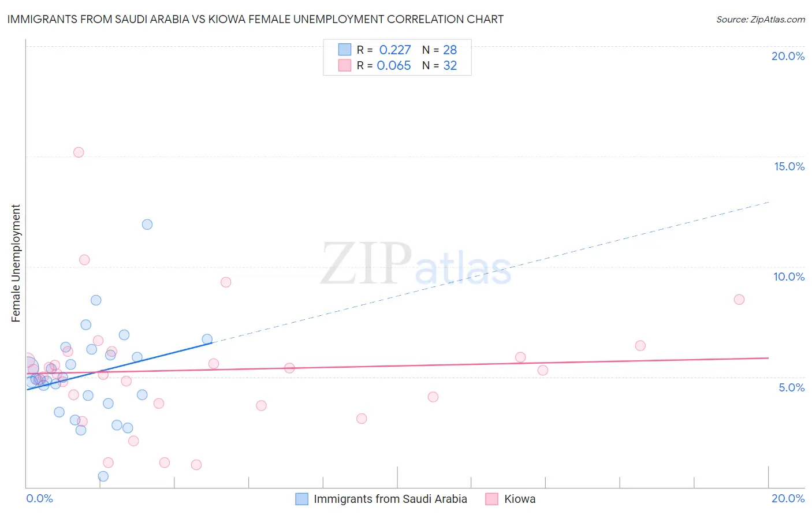Click the 10.0% y-axis tick label

(x=789, y=277)
